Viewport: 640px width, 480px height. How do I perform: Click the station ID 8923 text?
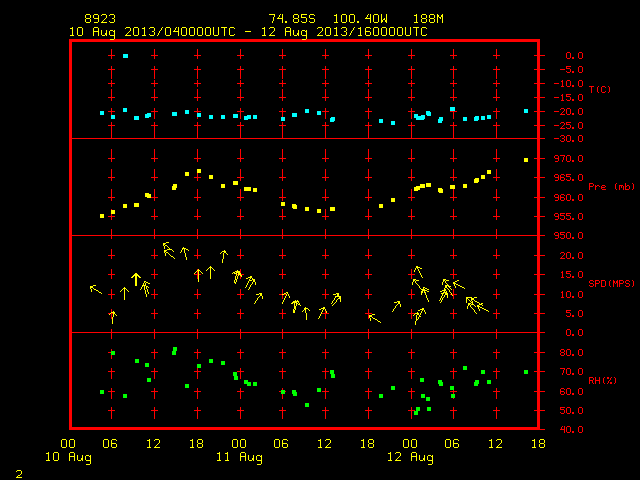[100, 19]
